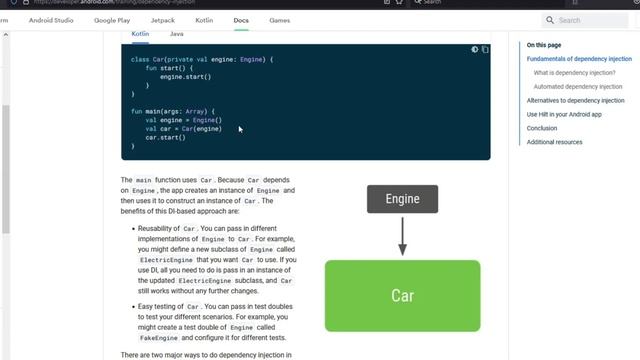
Task: Click the scroll-up arrow of left sidebar
Action: (6, 35)
